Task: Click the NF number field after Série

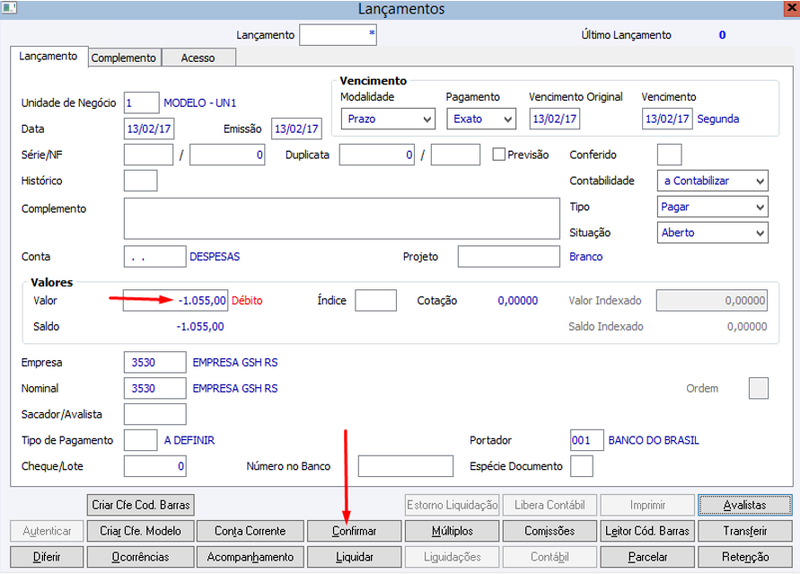Action: [227, 155]
